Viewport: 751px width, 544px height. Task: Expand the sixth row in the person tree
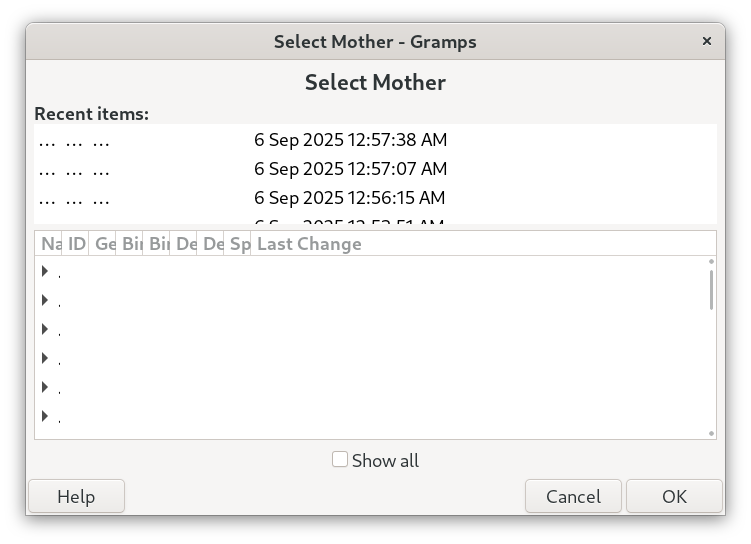point(45,416)
